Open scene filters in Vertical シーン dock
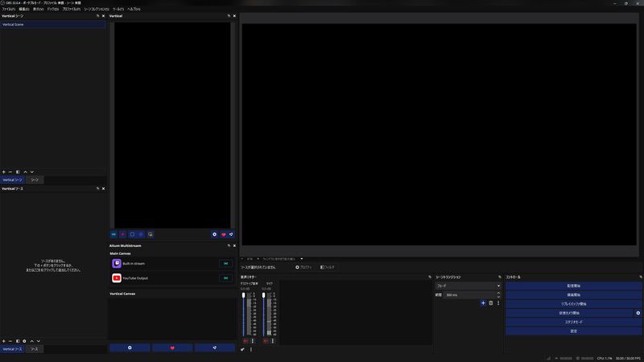 point(18,172)
